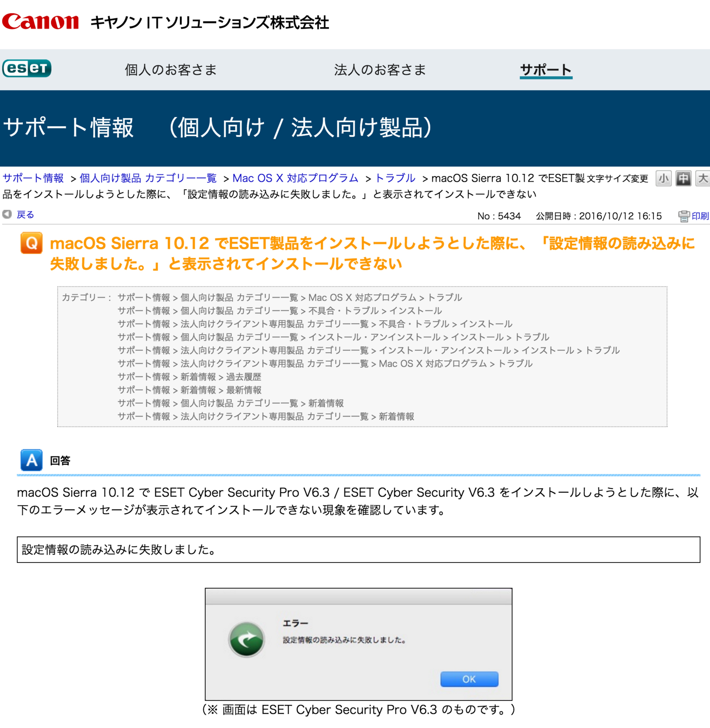
Task: Click category row ending 過去履歴
Action: pyautogui.click(x=189, y=377)
